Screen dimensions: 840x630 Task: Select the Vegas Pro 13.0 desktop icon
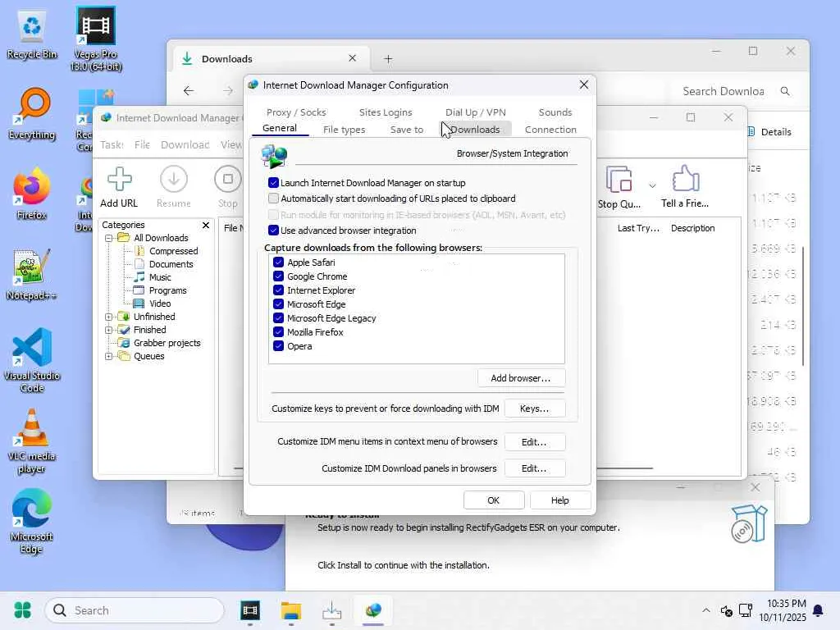click(96, 39)
